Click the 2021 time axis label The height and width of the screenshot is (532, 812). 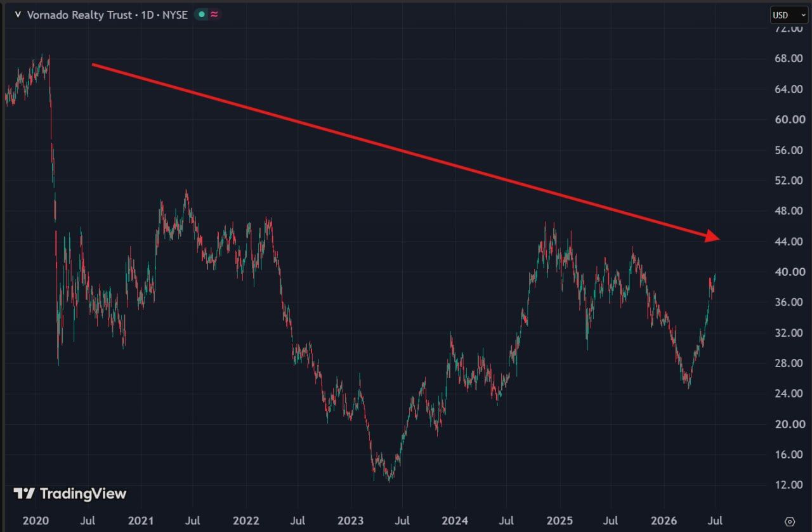[140, 521]
